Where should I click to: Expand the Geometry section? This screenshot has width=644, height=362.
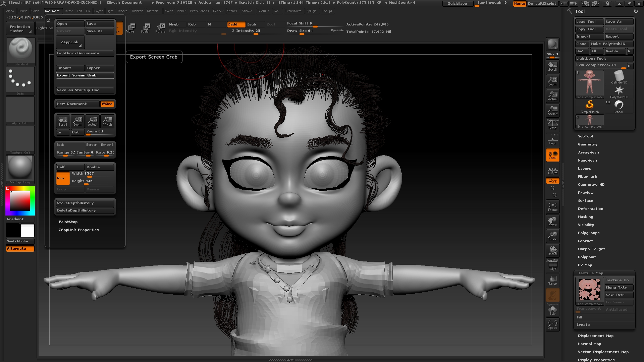(x=587, y=144)
